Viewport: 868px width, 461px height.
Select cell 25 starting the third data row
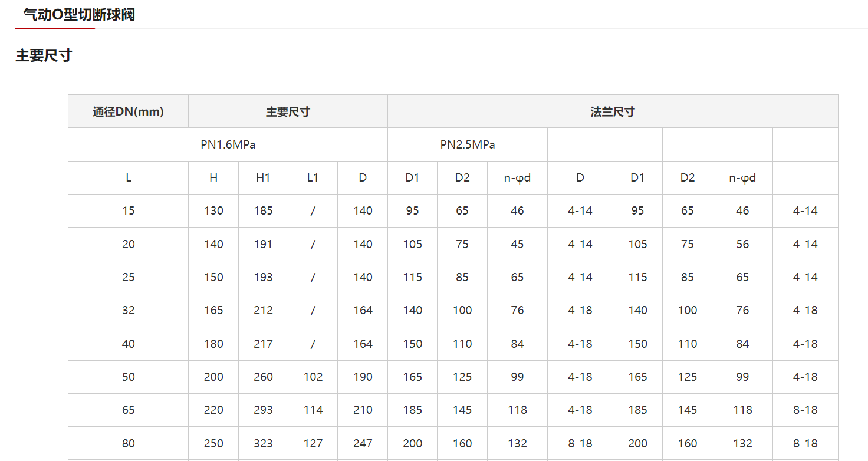129,277
